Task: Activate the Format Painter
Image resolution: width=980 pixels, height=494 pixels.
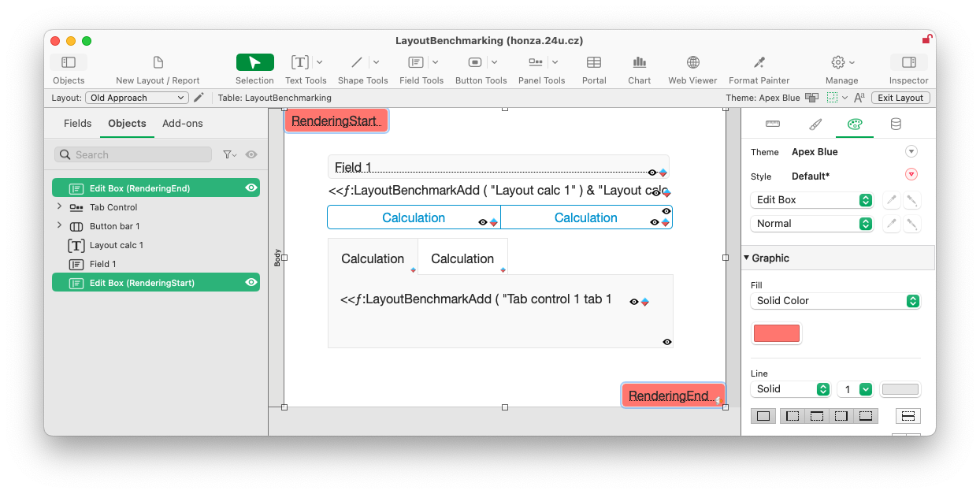Action: (x=759, y=62)
